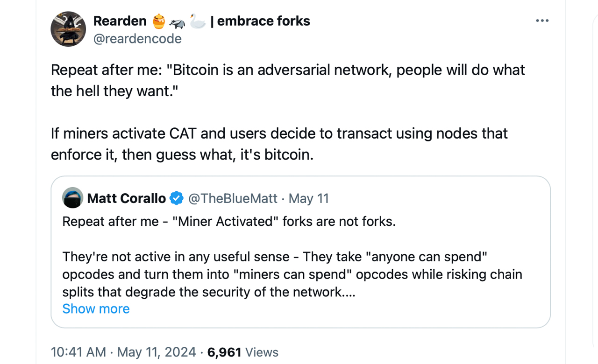Screen dimensions: 598x364
Task: Click the "10:41 AM" tweet timestamp
Action: (78, 352)
